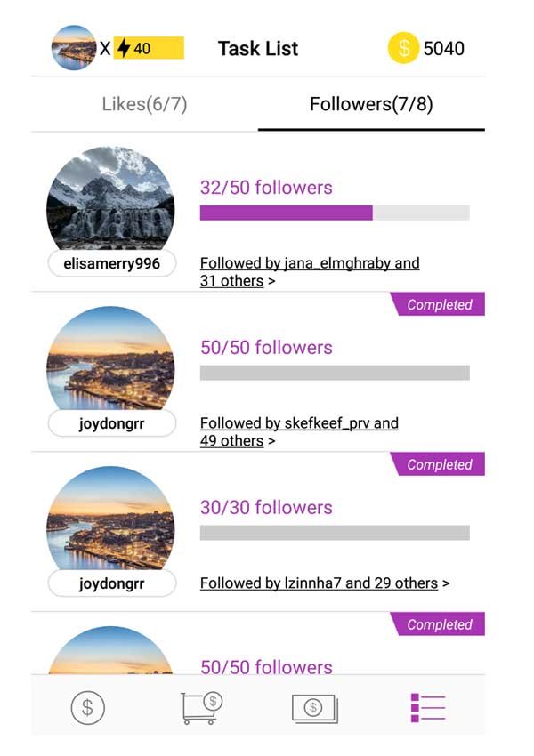Switch to the Likes(6/7) tab
This screenshot has width=534, height=756.
(144, 104)
